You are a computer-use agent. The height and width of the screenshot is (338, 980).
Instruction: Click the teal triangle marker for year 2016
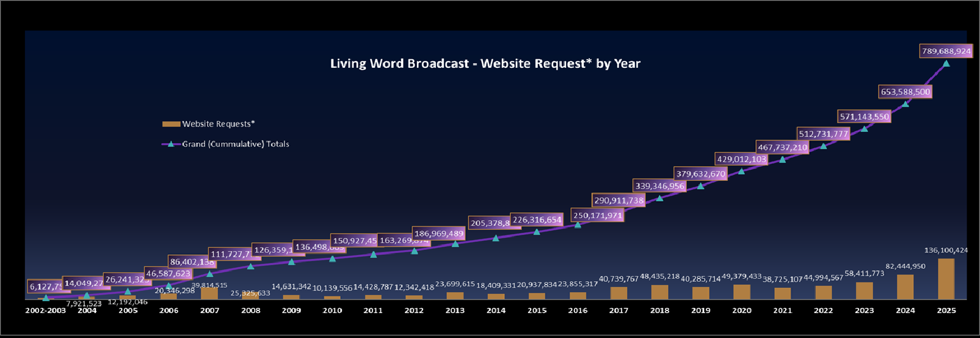pyautogui.click(x=578, y=225)
